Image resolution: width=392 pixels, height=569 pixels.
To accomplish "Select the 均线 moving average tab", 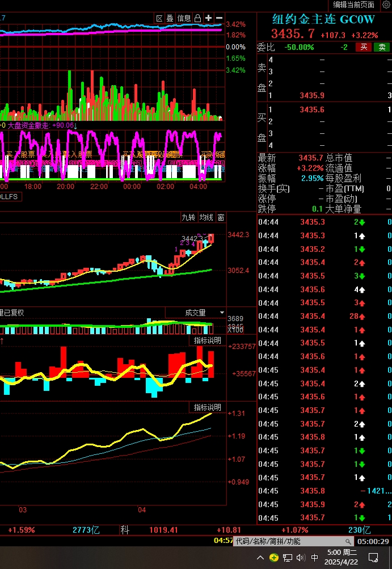I will 206,217.
